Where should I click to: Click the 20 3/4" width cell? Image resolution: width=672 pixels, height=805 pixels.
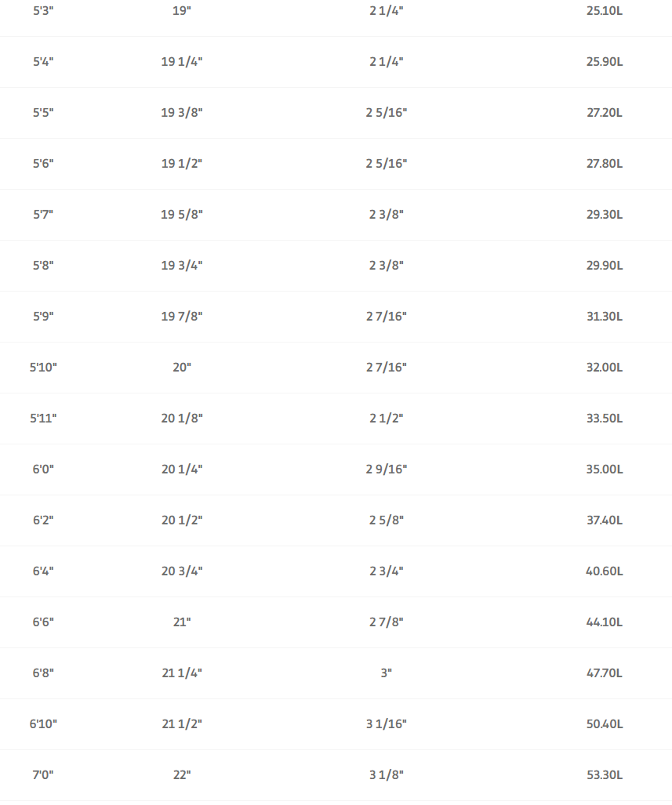click(x=182, y=571)
